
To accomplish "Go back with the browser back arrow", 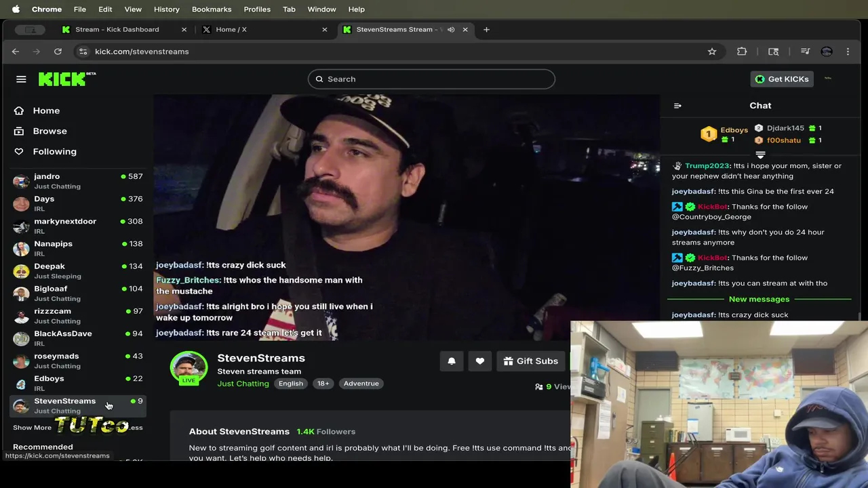I will coord(16,52).
